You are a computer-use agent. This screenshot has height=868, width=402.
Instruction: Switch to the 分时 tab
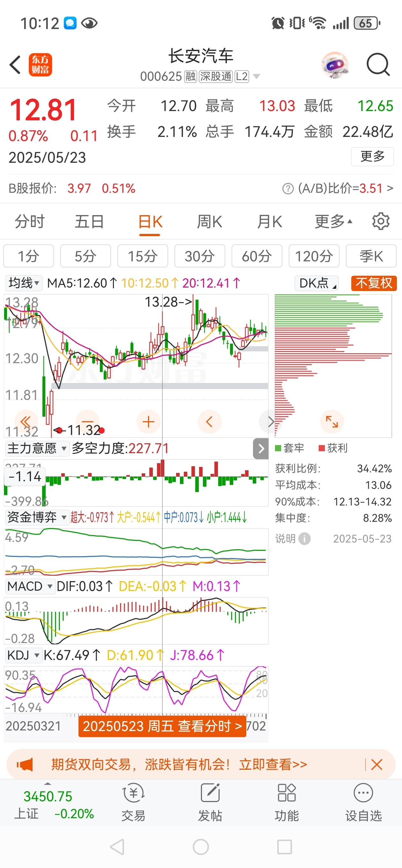coord(30,221)
